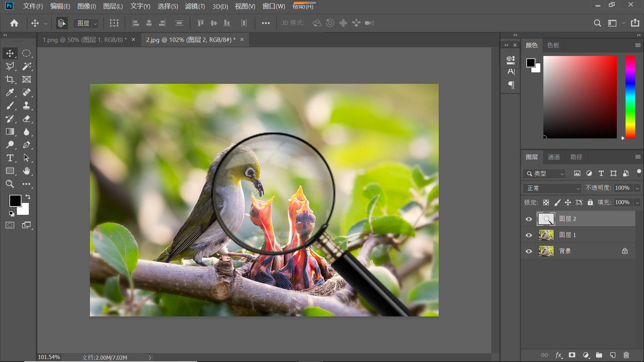The width and height of the screenshot is (644, 362).
Task: Pick the Gradient tool
Action: (10, 132)
